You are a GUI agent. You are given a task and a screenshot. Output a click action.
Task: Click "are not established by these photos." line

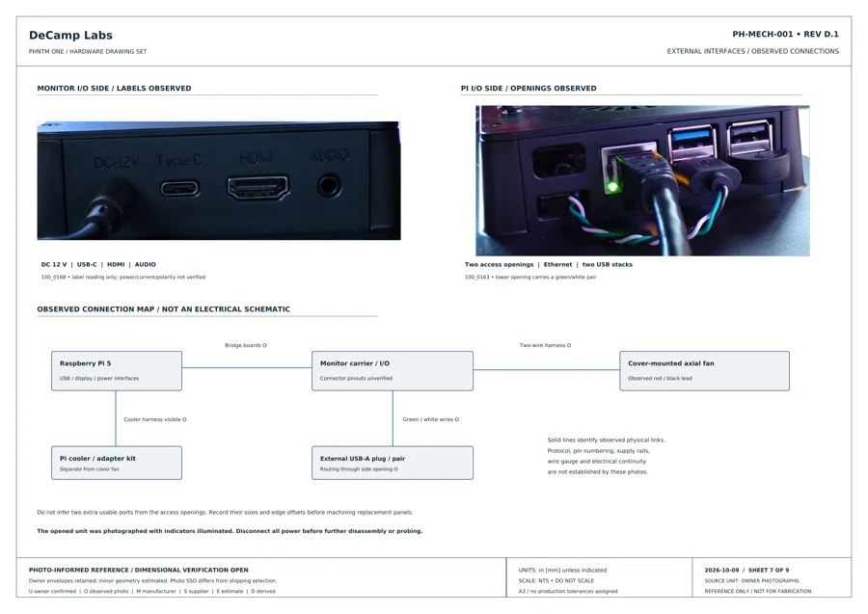pos(597,472)
